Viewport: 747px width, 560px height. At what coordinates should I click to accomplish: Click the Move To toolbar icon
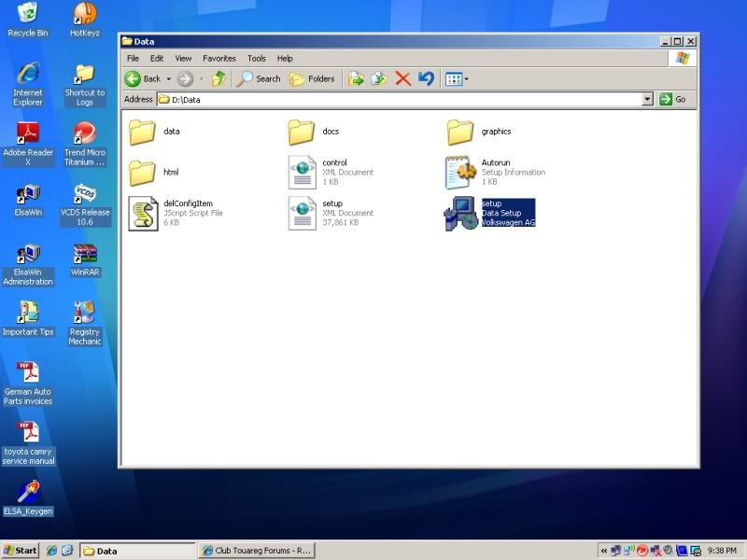point(356,78)
